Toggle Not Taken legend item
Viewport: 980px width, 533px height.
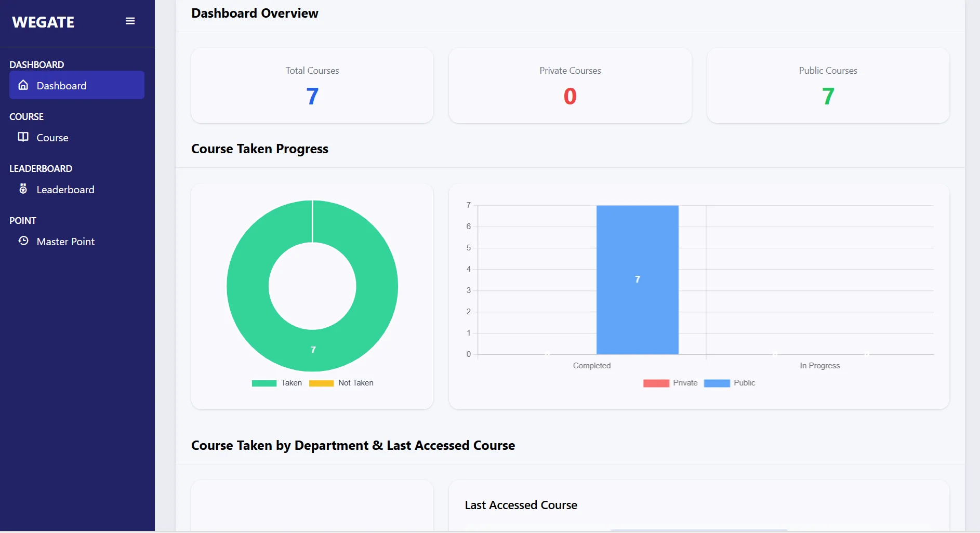[355, 383]
